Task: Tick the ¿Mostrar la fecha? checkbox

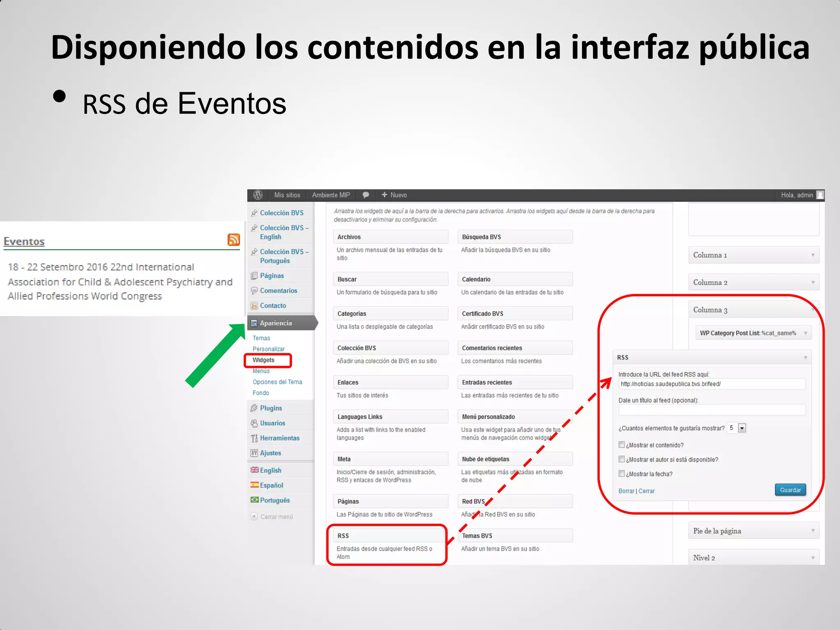Action: 622,473
